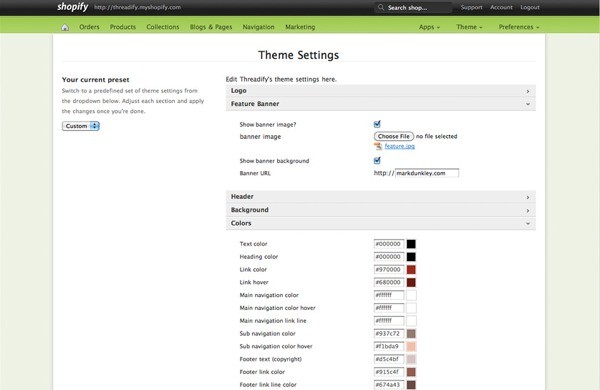The image size is (600, 390).
Task: Click the Link hover color swatch
Action: 411,282
